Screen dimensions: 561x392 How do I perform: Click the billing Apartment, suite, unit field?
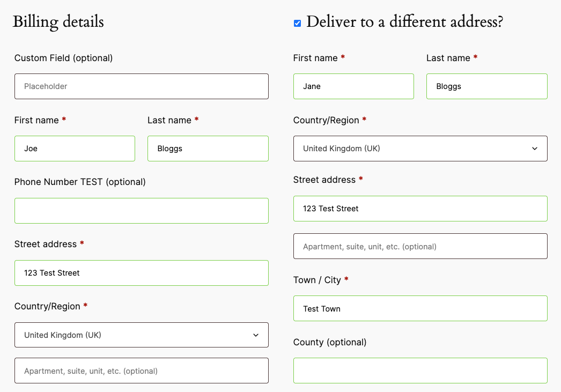[x=141, y=371]
